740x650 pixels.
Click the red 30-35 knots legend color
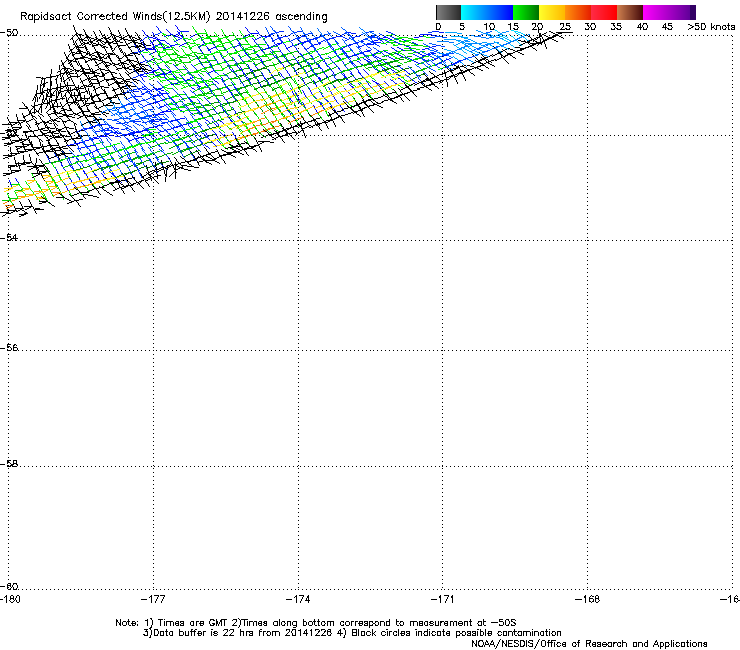[x=604, y=12]
